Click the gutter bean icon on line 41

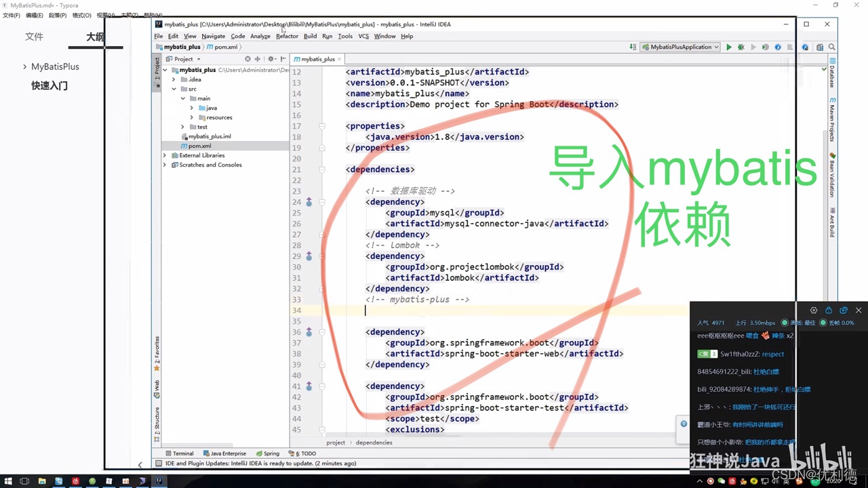pos(309,386)
